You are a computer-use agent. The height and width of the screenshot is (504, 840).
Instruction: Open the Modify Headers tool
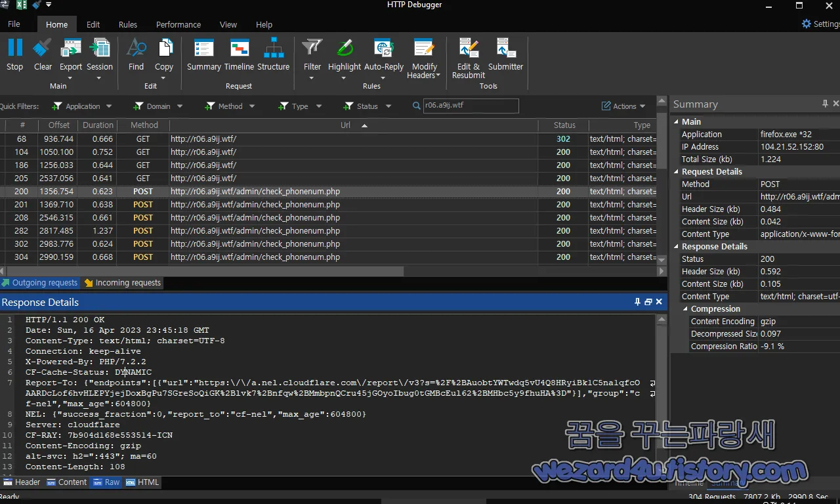coord(424,59)
